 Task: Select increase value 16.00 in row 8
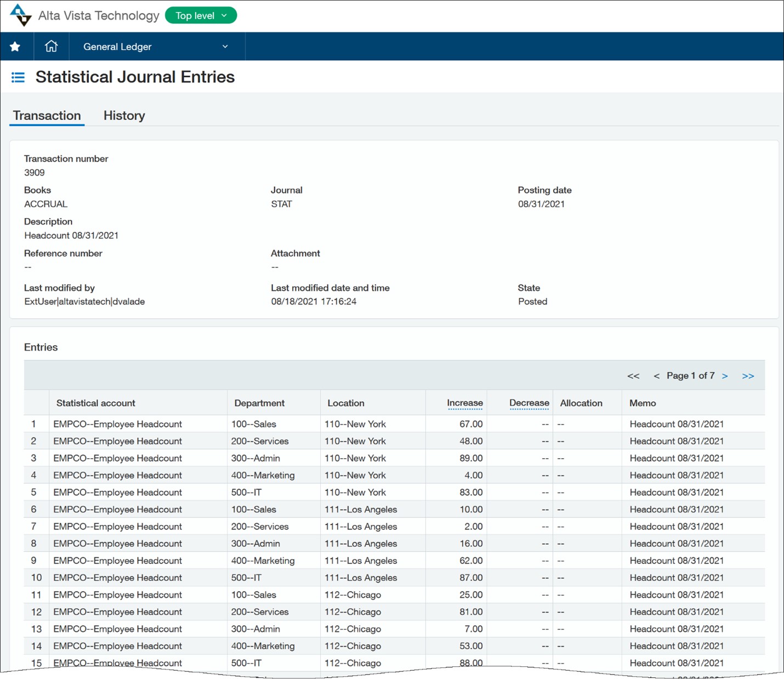tap(471, 544)
